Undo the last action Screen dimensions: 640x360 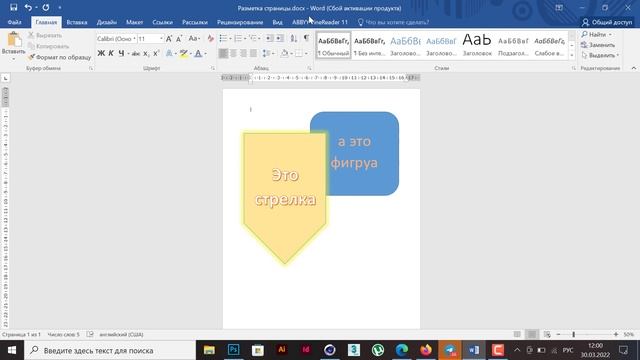coord(28,7)
